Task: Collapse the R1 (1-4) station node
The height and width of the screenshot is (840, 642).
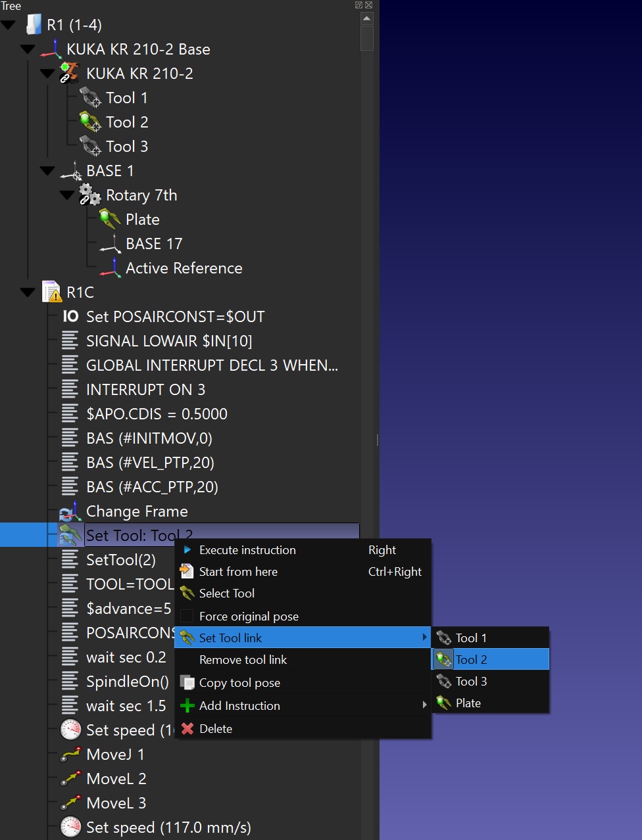Action: 9,25
